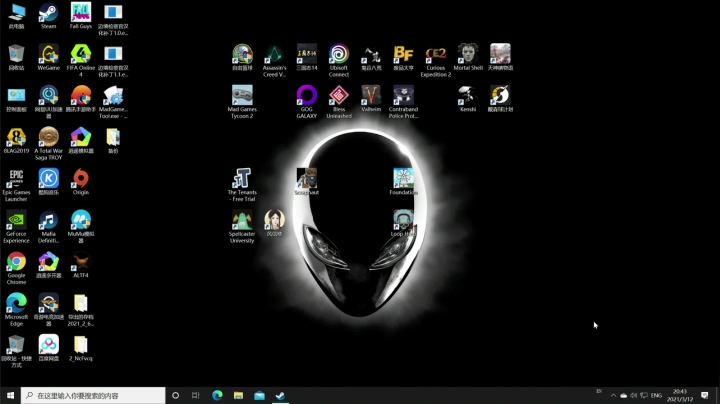Image resolution: width=720 pixels, height=404 pixels.
Task: Open A Total War Saga TROY
Action: coord(48,144)
